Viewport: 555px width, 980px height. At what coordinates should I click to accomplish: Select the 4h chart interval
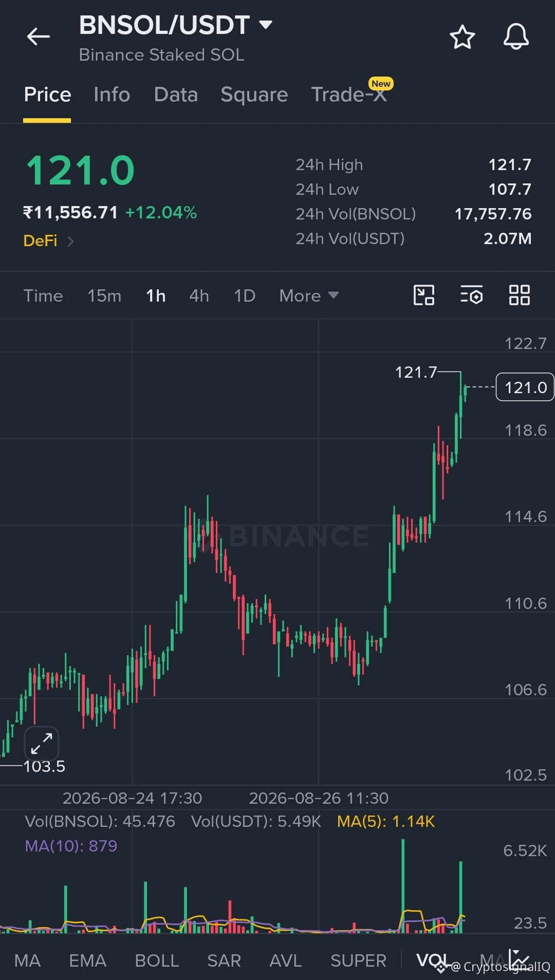point(199,296)
